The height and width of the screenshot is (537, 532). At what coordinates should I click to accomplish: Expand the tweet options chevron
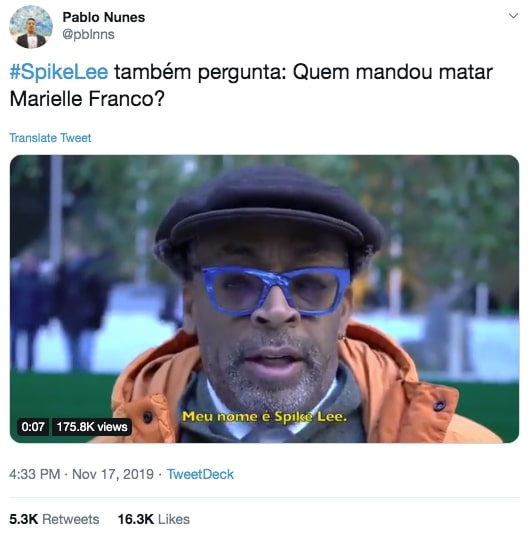513,16
